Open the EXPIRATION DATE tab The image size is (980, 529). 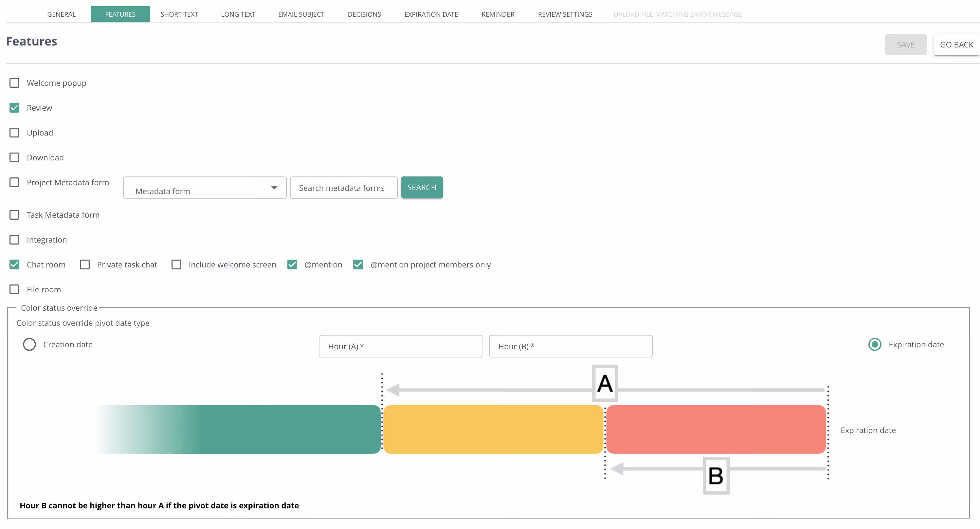(431, 14)
